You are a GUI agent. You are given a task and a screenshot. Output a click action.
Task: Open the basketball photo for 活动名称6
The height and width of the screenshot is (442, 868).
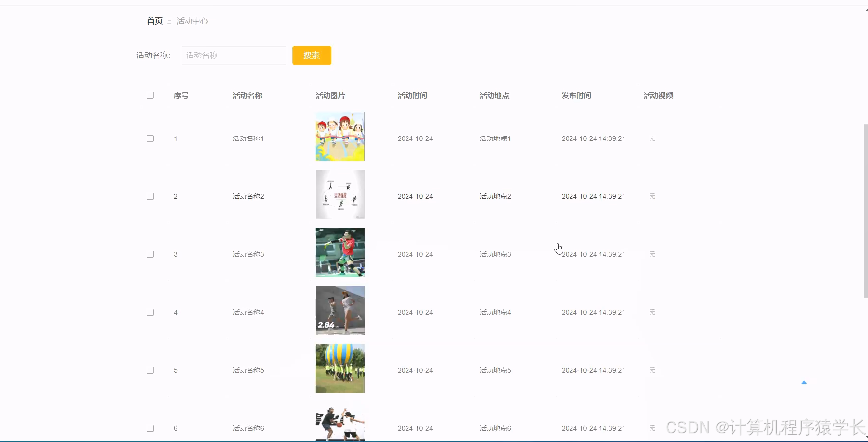(x=340, y=422)
